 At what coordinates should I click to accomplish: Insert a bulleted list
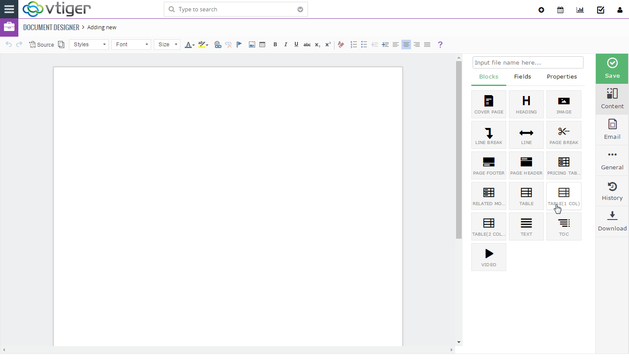364,45
